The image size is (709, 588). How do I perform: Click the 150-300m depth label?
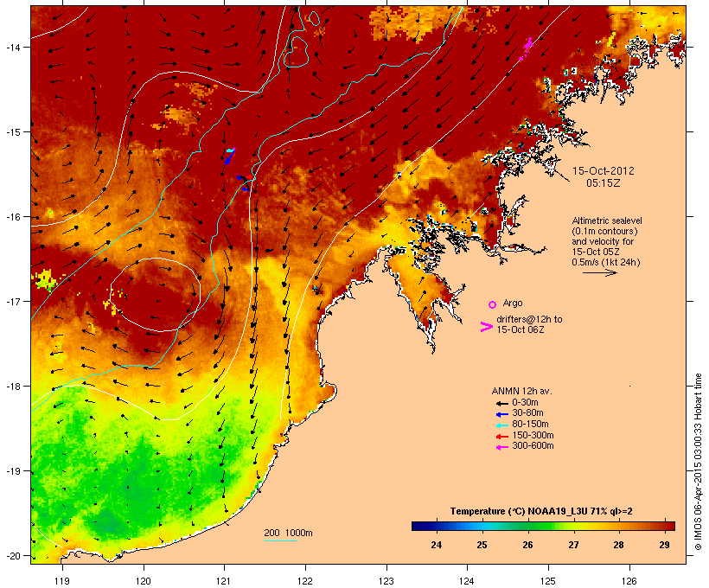(533, 435)
